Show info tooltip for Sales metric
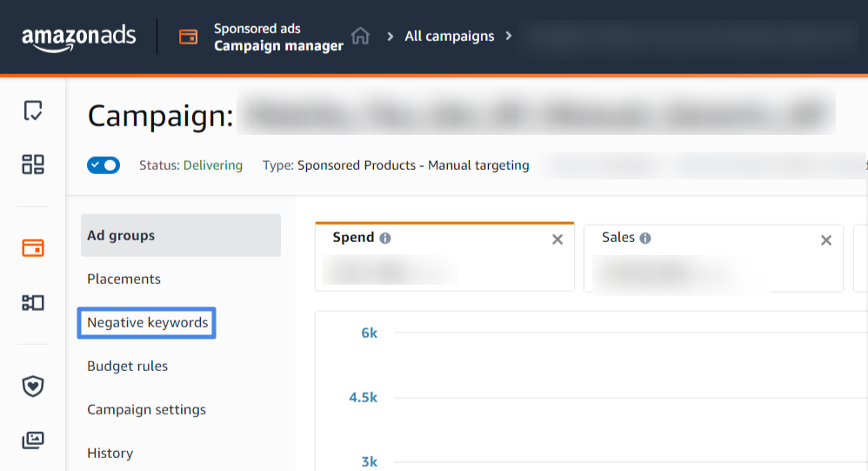The width and height of the screenshot is (868, 471). click(x=644, y=239)
